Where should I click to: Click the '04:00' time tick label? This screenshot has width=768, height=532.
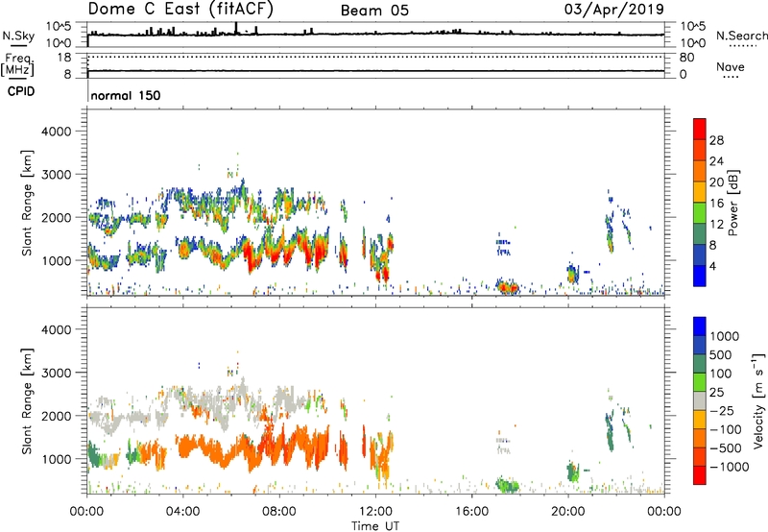pos(182,512)
